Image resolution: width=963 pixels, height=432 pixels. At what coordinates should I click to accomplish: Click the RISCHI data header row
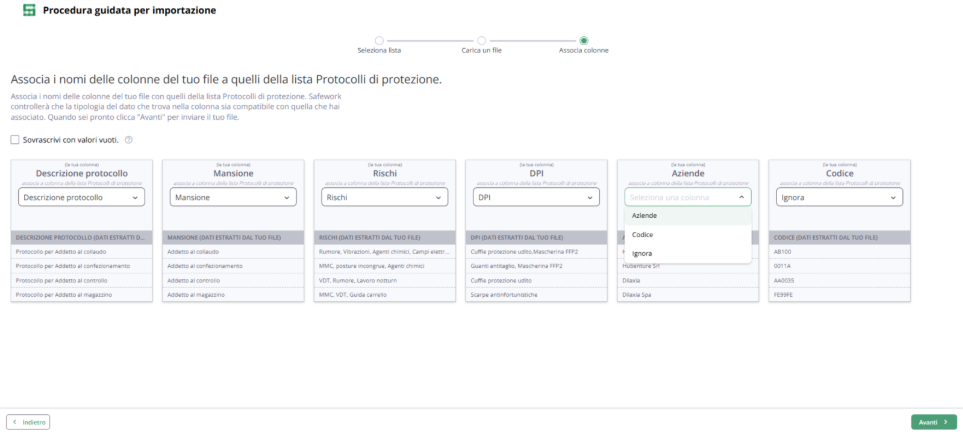(x=385, y=237)
